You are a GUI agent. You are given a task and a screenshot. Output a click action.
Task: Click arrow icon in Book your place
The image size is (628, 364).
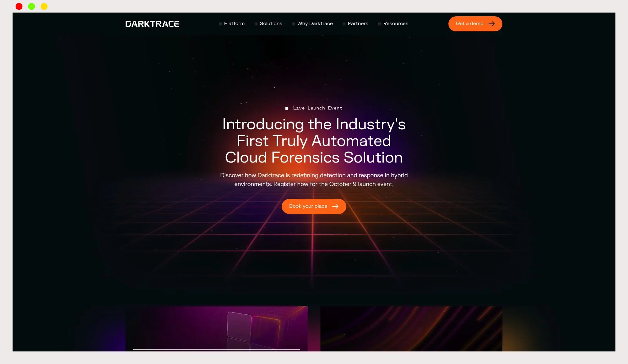[x=335, y=206]
